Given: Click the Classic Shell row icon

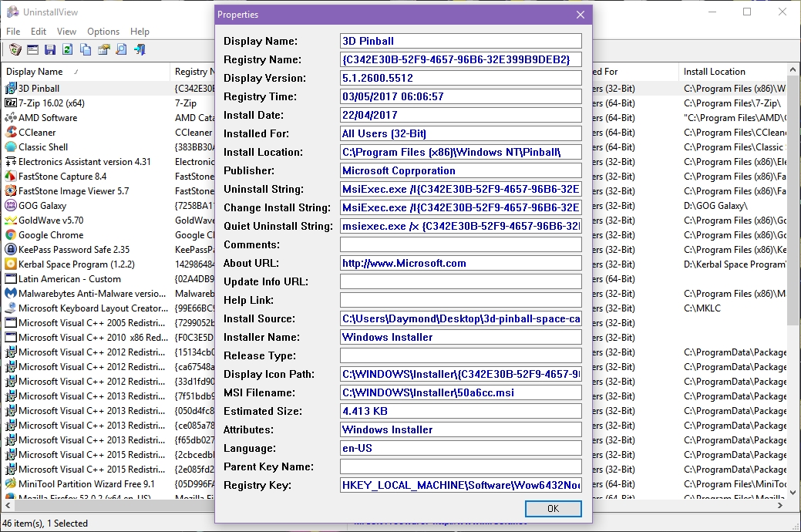Looking at the screenshot, I should coord(11,147).
